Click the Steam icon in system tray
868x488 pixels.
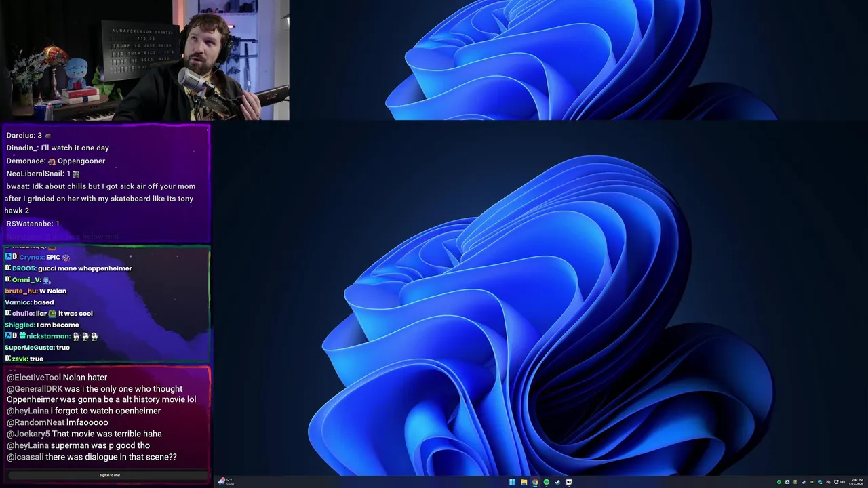803,482
